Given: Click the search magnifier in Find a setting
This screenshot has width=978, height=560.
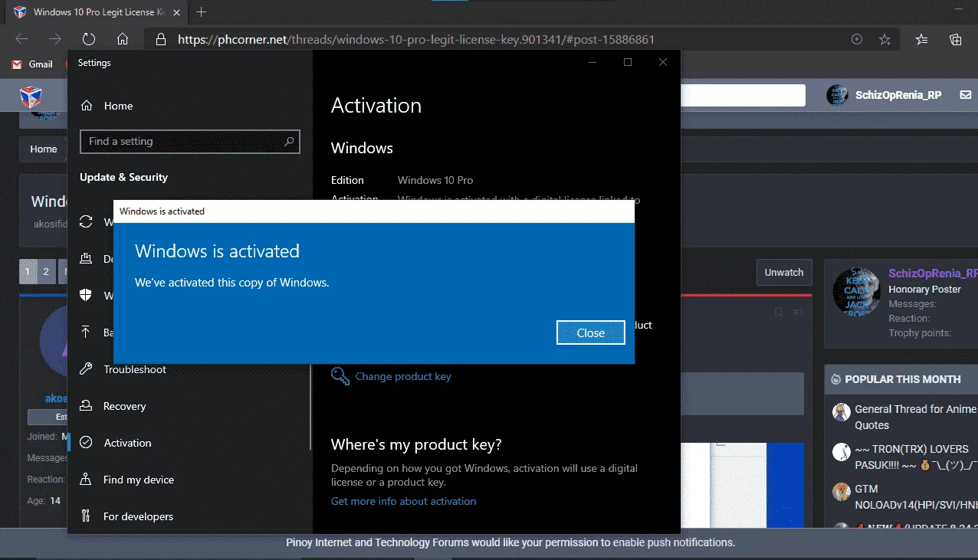Looking at the screenshot, I should pos(289,142).
